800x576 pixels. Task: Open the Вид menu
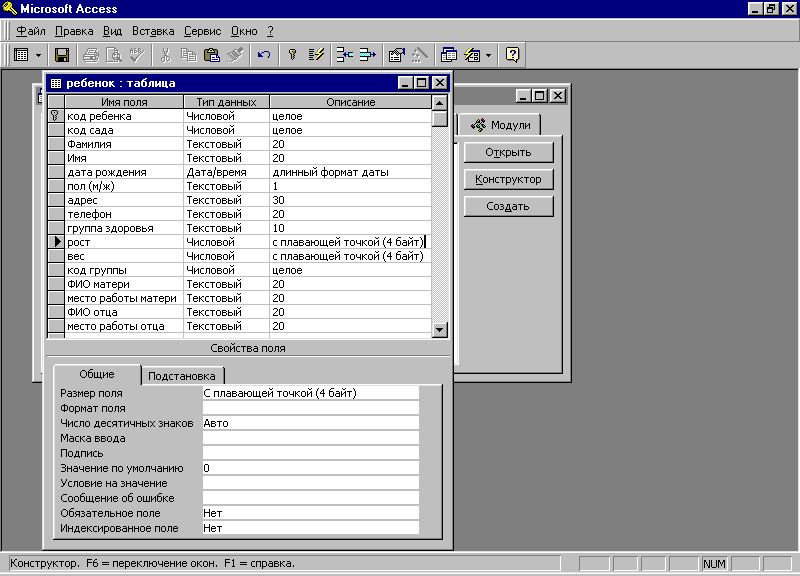(112, 31)
